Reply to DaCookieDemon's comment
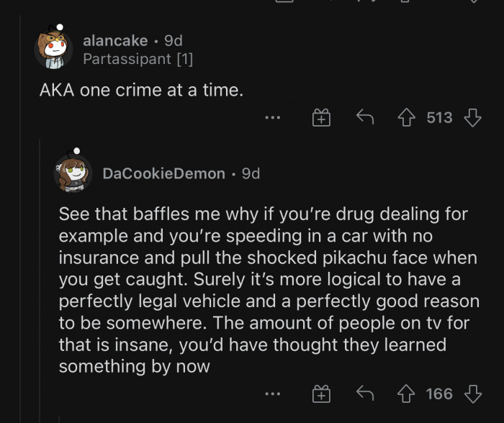This screenshot has width=504, height=423. 364,394
